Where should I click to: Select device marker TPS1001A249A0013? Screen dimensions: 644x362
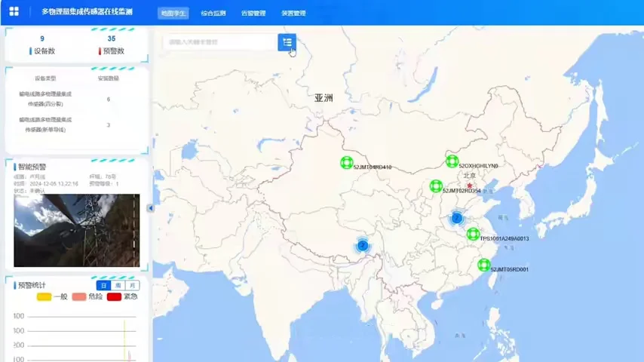tap(473, 235)
